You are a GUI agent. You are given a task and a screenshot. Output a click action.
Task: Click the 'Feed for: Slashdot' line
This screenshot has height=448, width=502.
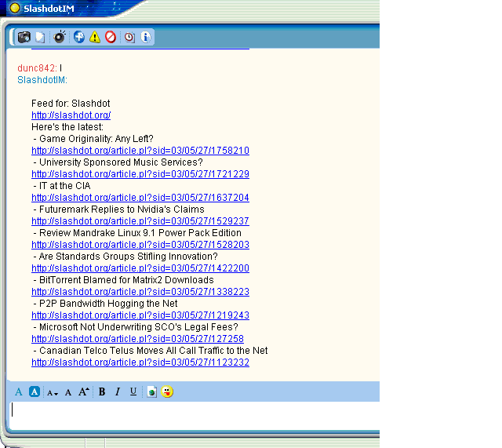point(71,104)
